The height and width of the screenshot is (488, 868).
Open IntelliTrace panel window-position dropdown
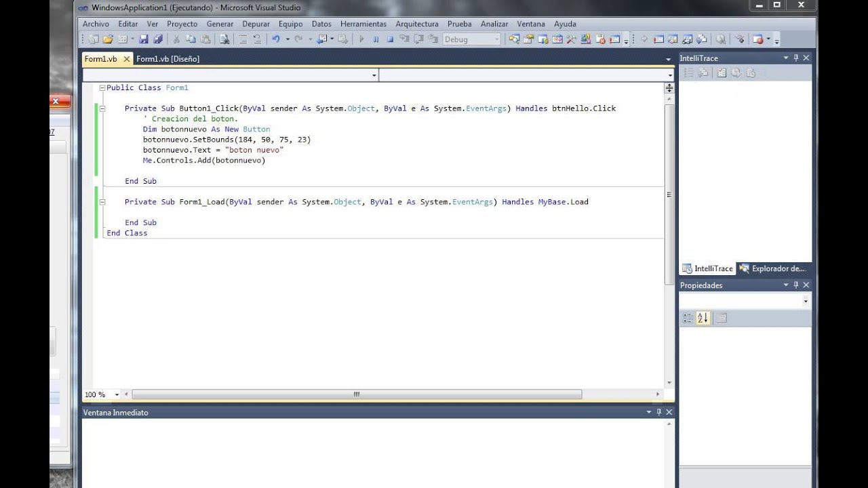[786, 58]
